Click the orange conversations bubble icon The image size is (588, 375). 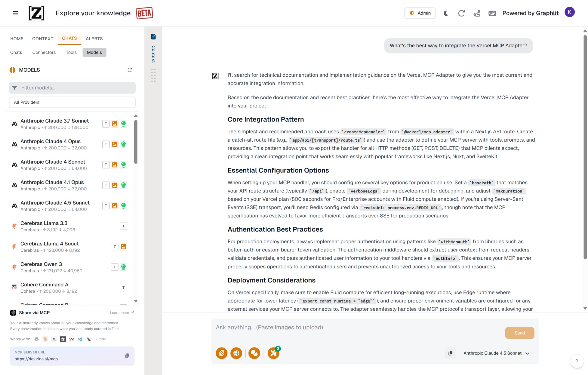254,353
